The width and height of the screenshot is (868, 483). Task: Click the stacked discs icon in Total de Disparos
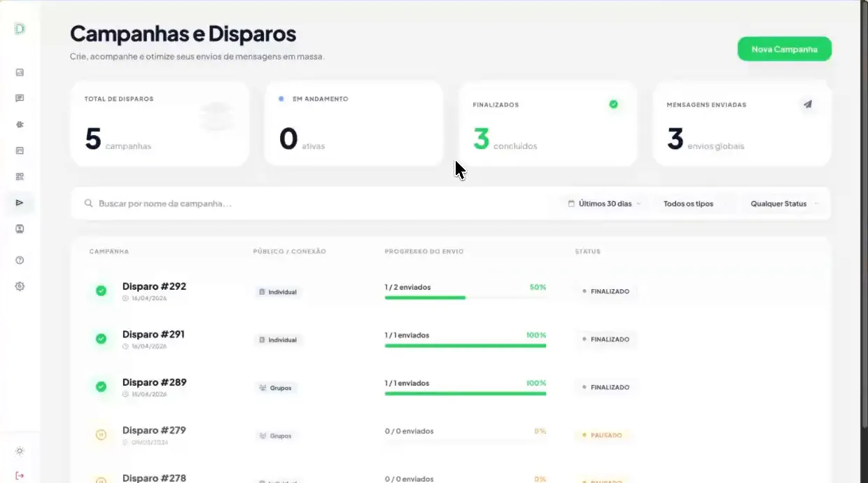[216, 117]
